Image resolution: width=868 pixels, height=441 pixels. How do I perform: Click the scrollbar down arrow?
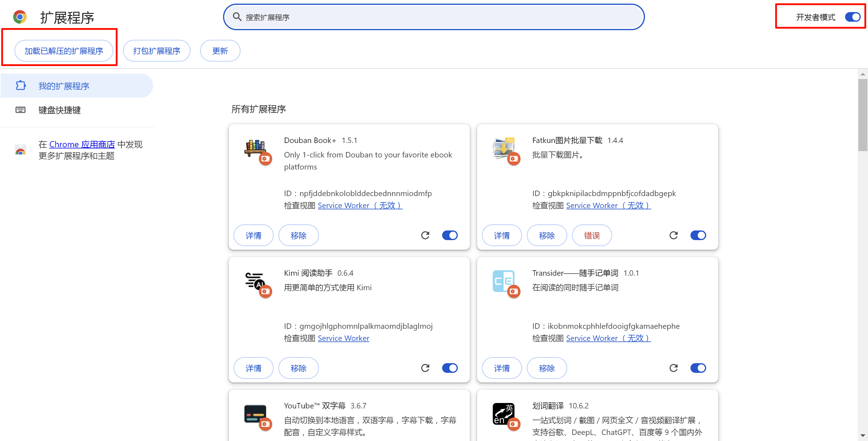point(862,436)
